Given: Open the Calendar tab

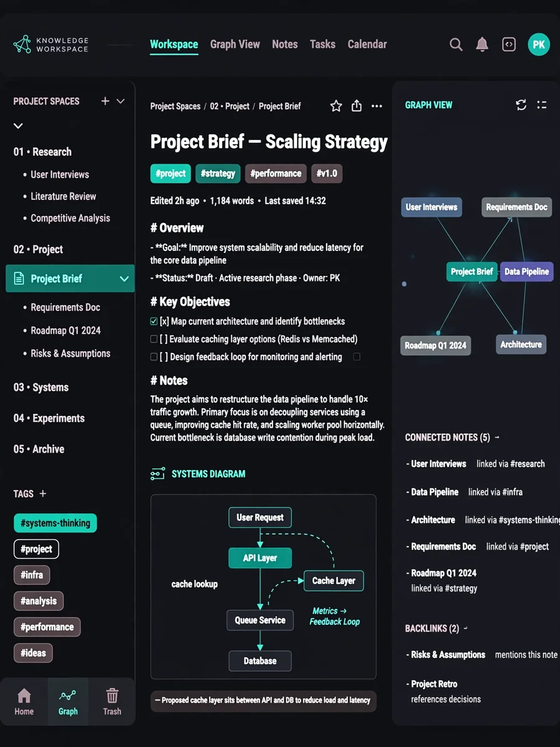Looking at the screenshot, I should pyautogui.click(x=367, y=44).
